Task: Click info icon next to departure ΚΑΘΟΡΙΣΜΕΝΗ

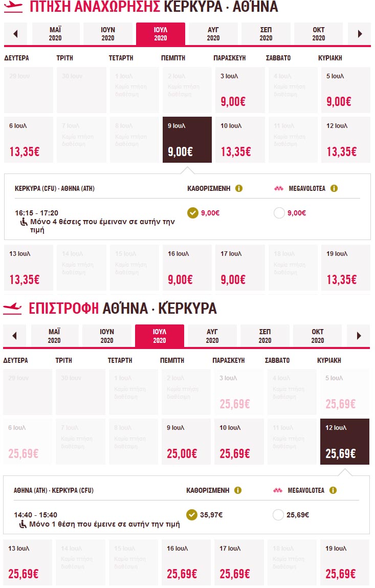Action: click(x=238, y=188)
